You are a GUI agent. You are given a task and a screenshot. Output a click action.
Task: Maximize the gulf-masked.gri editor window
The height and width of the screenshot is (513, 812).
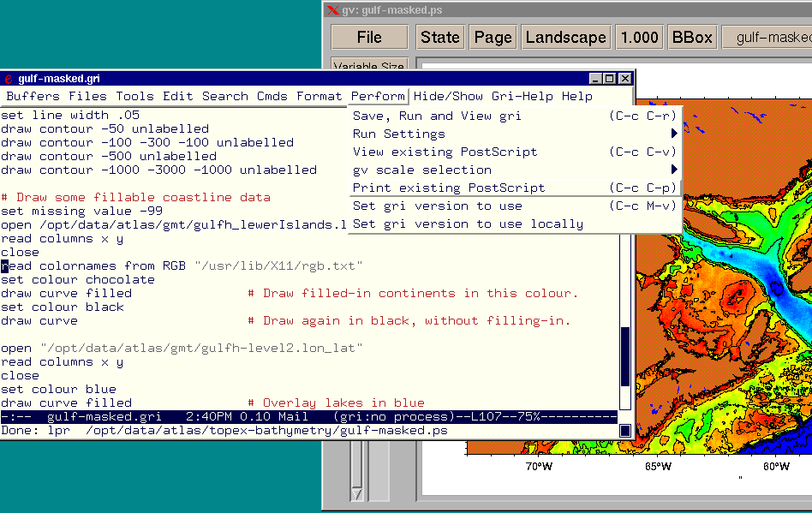(611, 79)
